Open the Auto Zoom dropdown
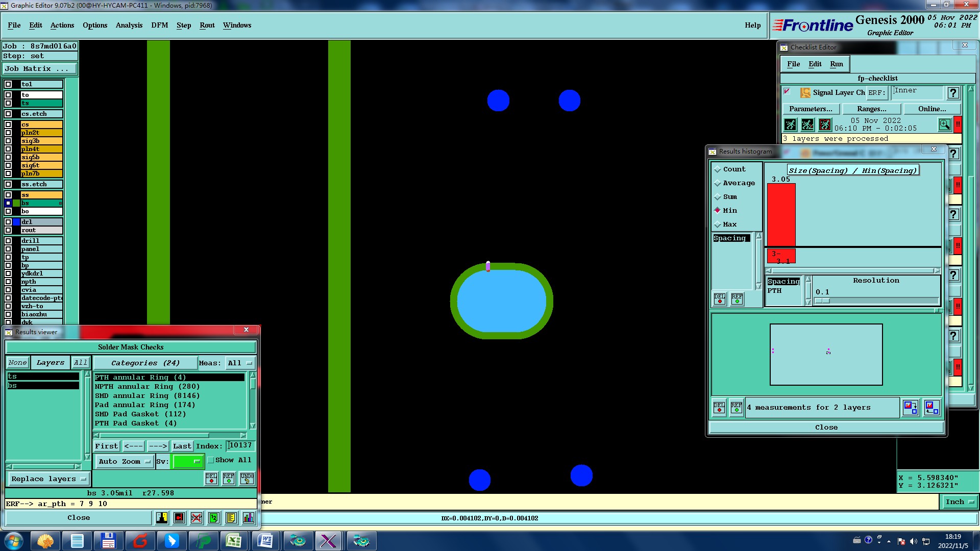980x551 pixels. [125, 461]
